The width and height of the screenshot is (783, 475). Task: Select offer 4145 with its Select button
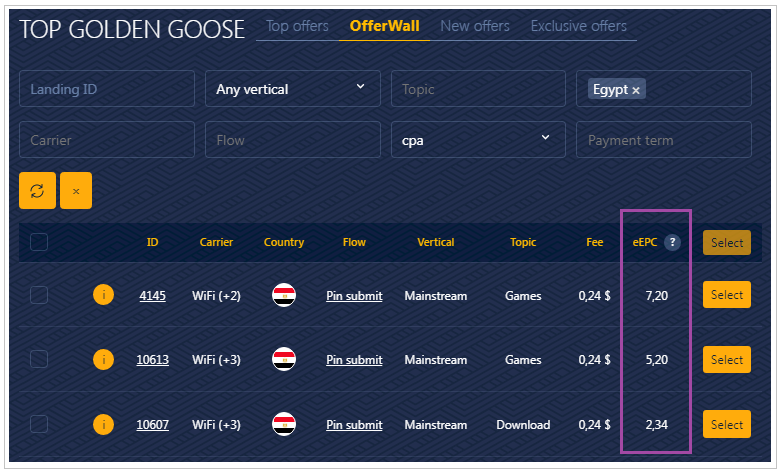[x=727, y=295]
